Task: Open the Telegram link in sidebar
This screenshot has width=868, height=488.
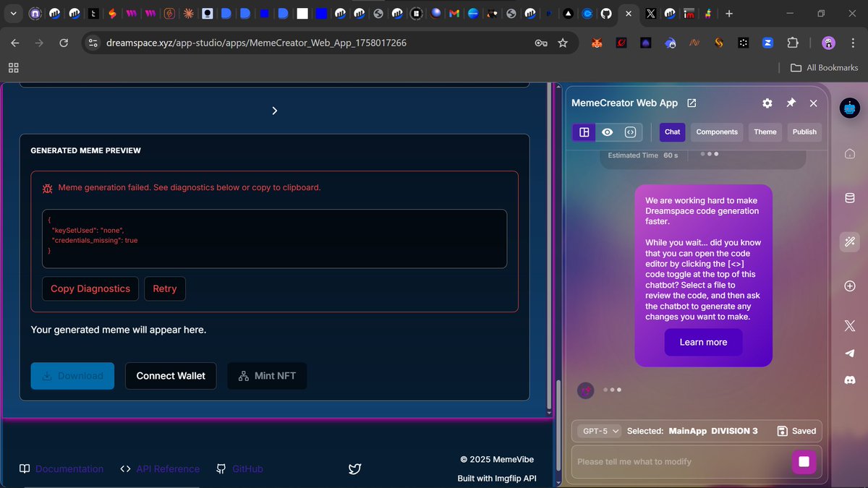Action: pos(850,353)
